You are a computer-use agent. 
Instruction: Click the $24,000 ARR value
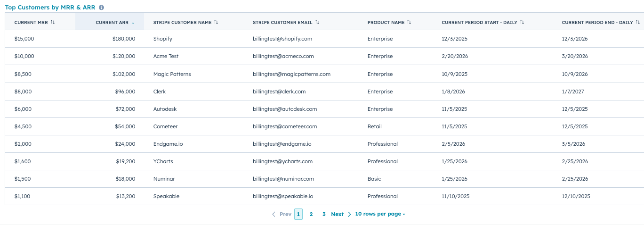coord(125,144)
